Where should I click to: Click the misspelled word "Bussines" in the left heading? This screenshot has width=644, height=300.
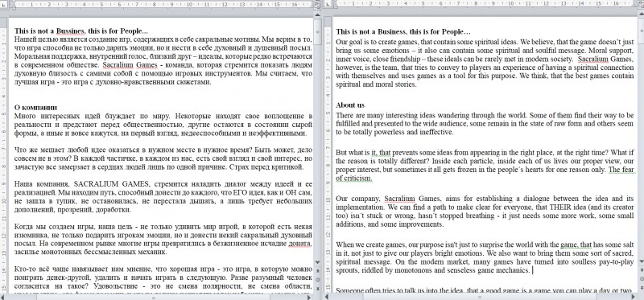click(71, 31)
